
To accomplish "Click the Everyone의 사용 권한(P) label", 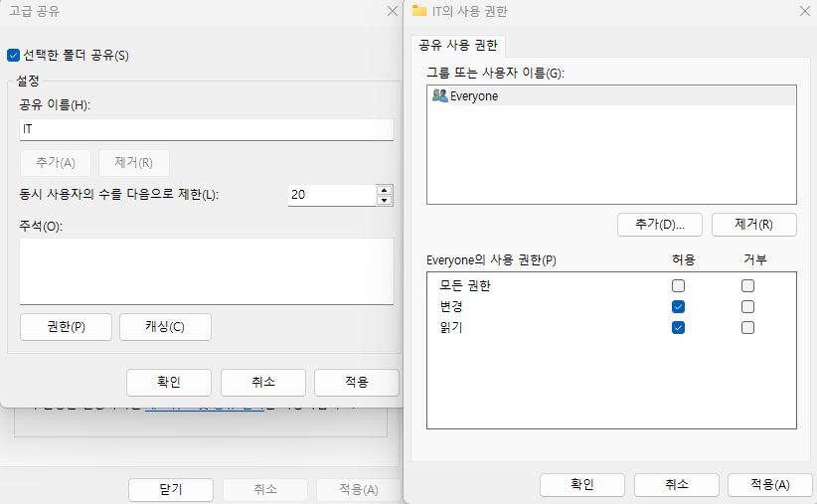I will click(x=491, y=259).
